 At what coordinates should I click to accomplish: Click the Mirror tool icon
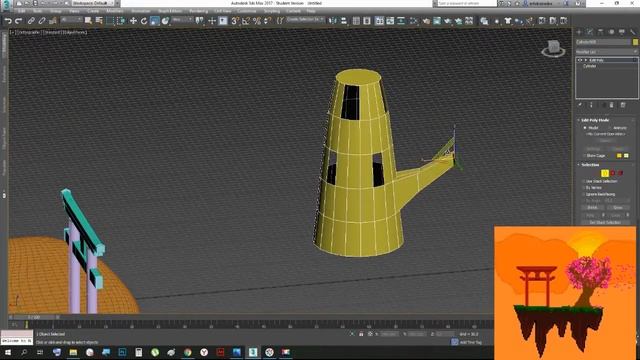[333, 20]
